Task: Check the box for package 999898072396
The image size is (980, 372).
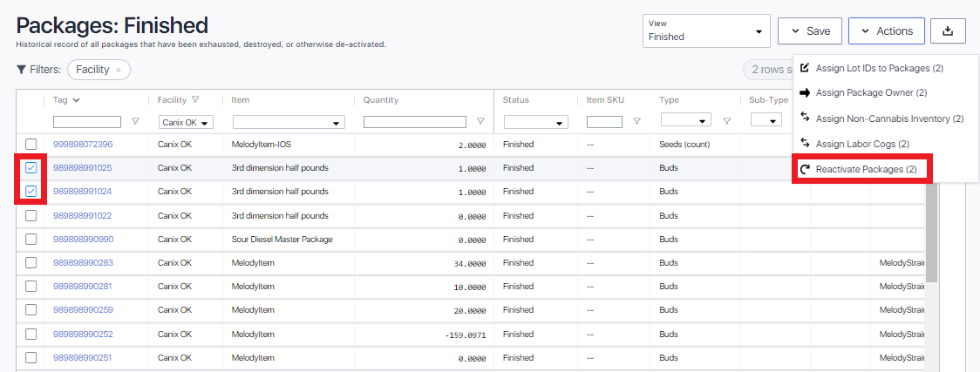Action: [31, 144]
